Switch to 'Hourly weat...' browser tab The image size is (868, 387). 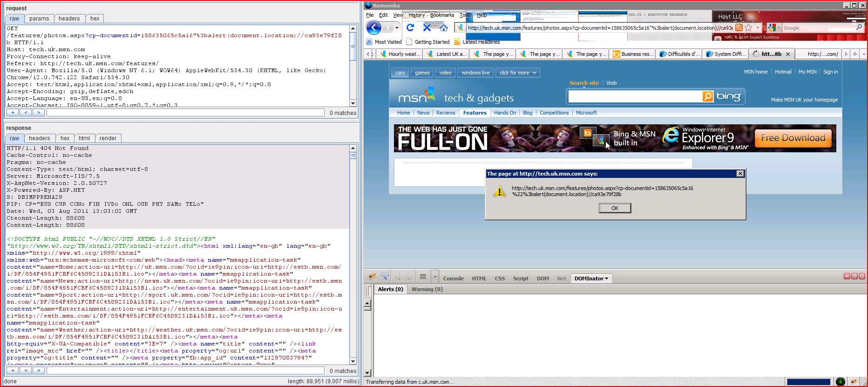[x=400, y=54]
